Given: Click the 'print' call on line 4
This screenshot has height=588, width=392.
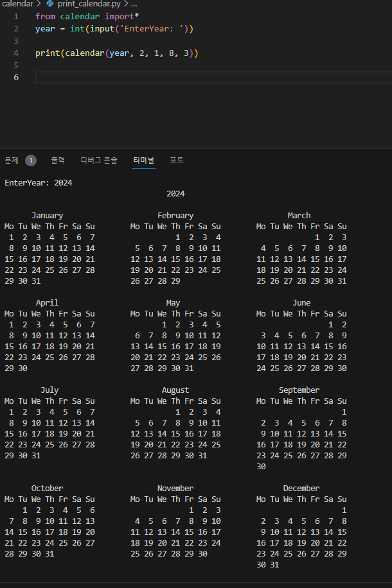Looking at the screenshot, I should [x=48, y=53].
